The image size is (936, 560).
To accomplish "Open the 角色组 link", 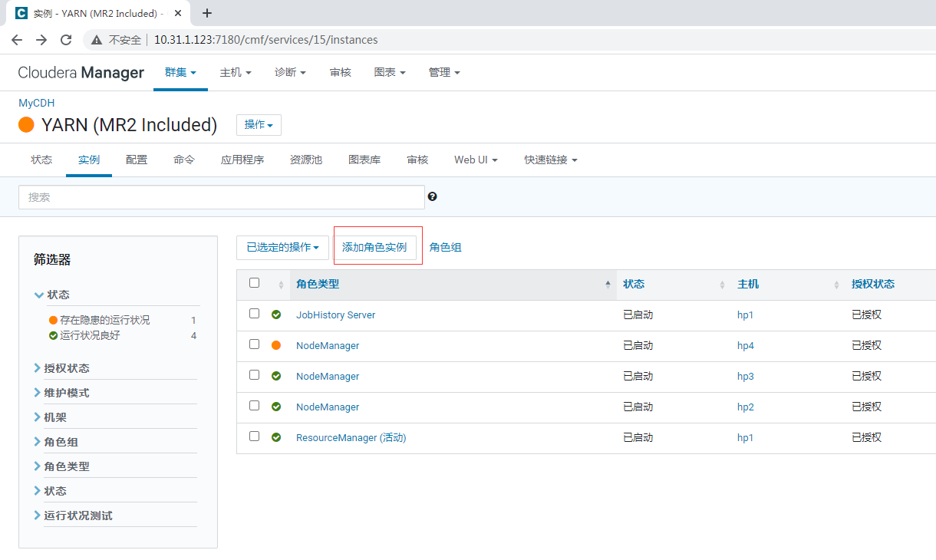I will pyautogui.click(x=446, y=247).
